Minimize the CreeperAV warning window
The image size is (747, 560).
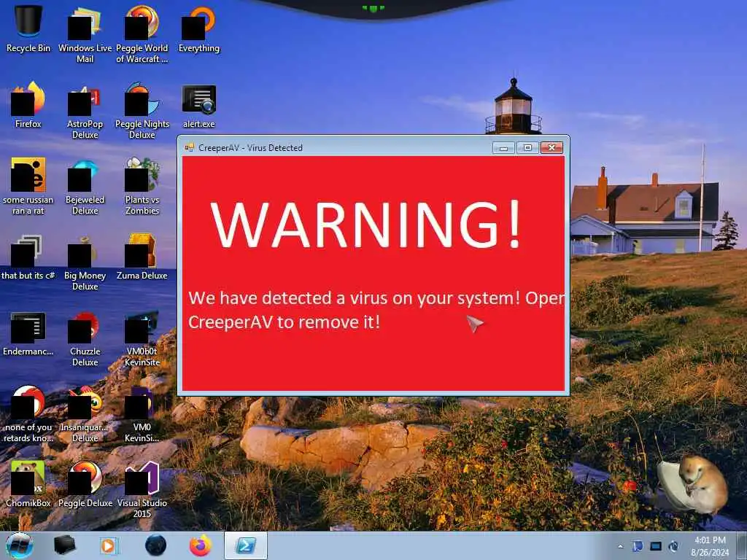pyautogui.click(x=503, y=147)
